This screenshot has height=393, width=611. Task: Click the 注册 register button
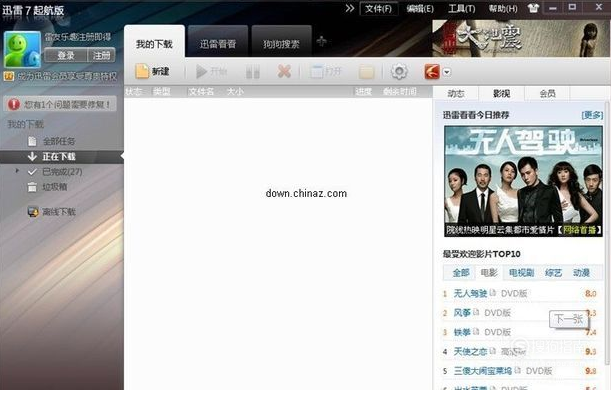pyautogui.click(x=101, y=56)
